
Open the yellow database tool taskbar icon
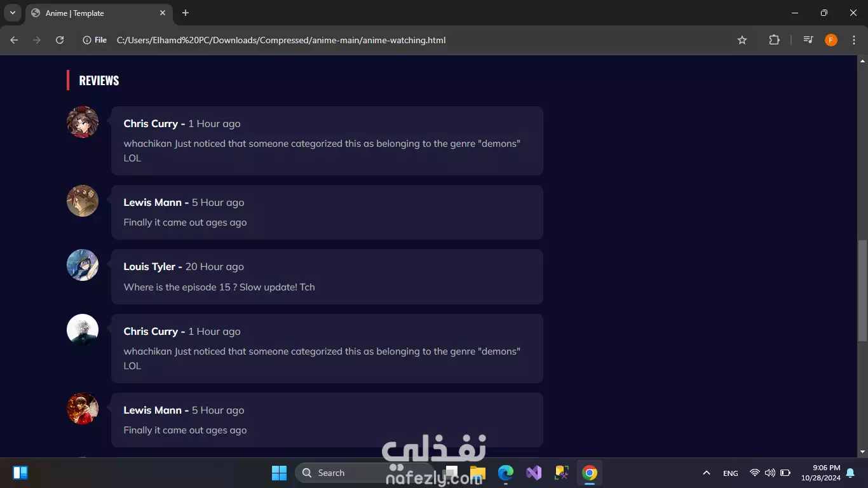pos(562,473)
